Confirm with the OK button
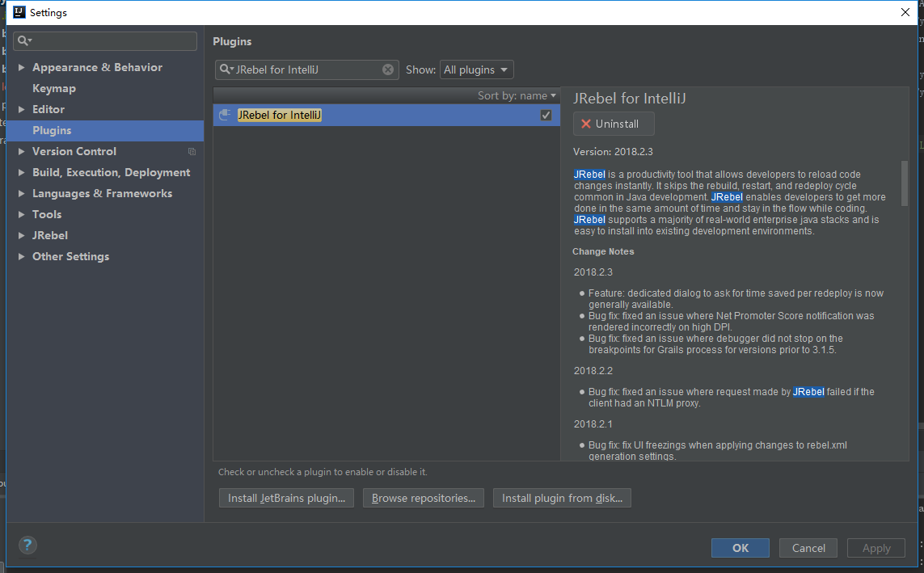Screen dimensions: 924x573 tap(740, 548)
